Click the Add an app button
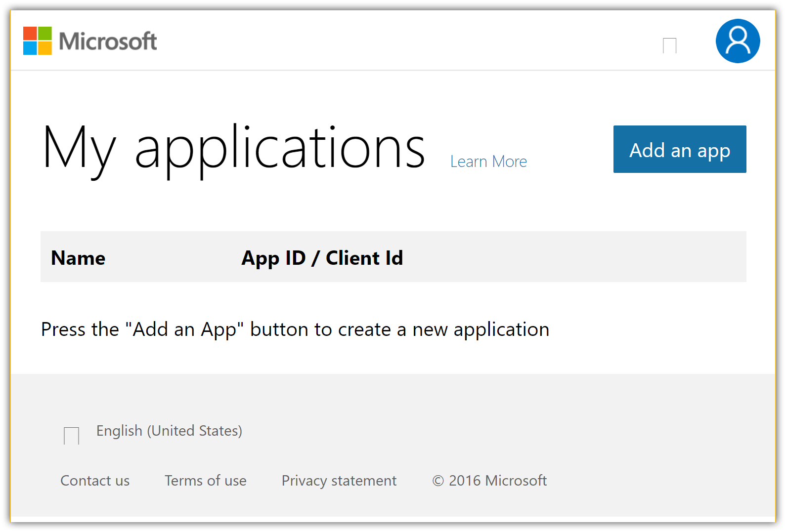Image resolution: width=786 pixels, height=532 pixels. pyautogui.click(x=680, y=149)
